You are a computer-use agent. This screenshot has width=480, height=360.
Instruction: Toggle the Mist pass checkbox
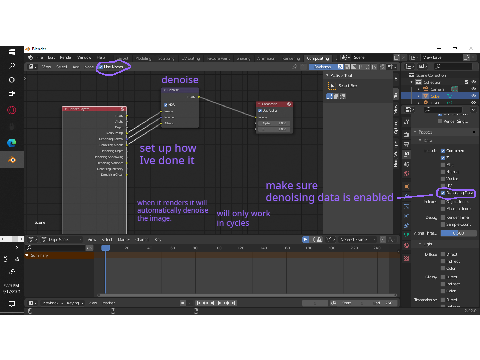tap(443, 165)
